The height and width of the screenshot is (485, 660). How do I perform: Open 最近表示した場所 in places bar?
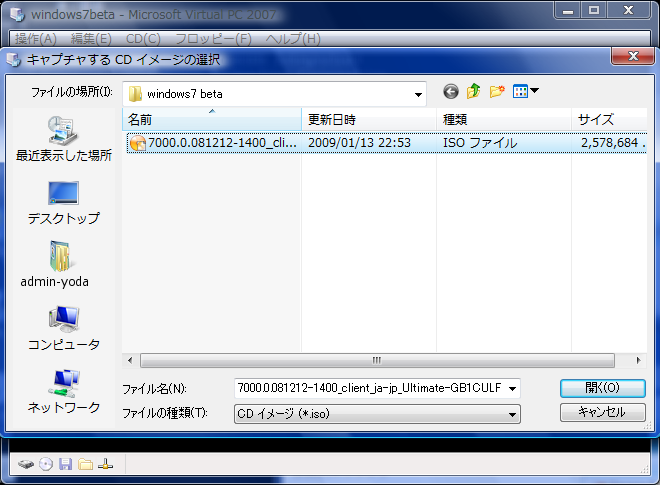pyautogui.click(x=64, y=139)
